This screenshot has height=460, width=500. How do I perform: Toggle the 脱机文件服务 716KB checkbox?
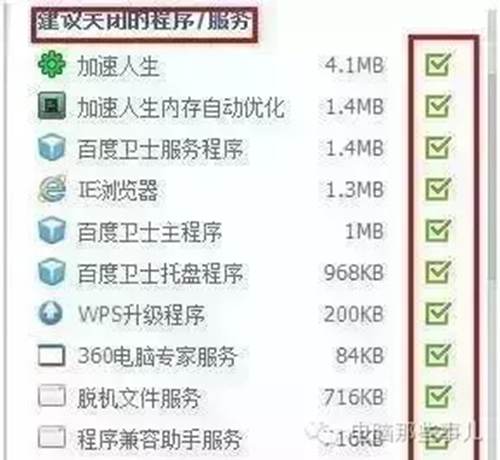coord(438,396)
